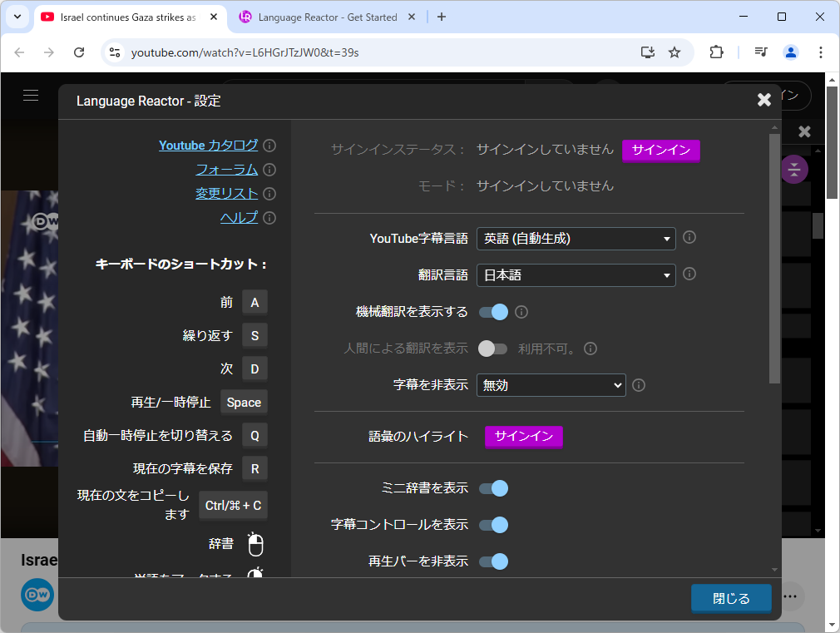Toggle 字幕コントロールを表示 off
This screenshot has width=840, height=633.
coord(494,525)
